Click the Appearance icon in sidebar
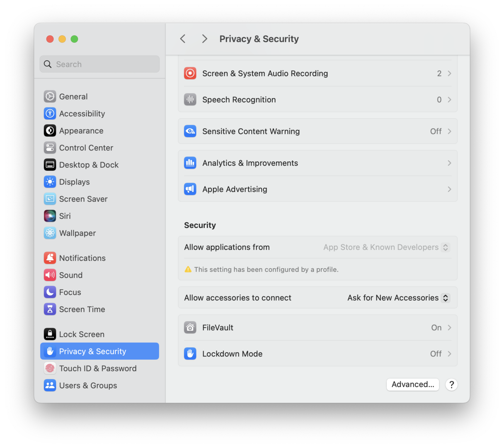This screenshot has height=448, width=504. (50, 131)
